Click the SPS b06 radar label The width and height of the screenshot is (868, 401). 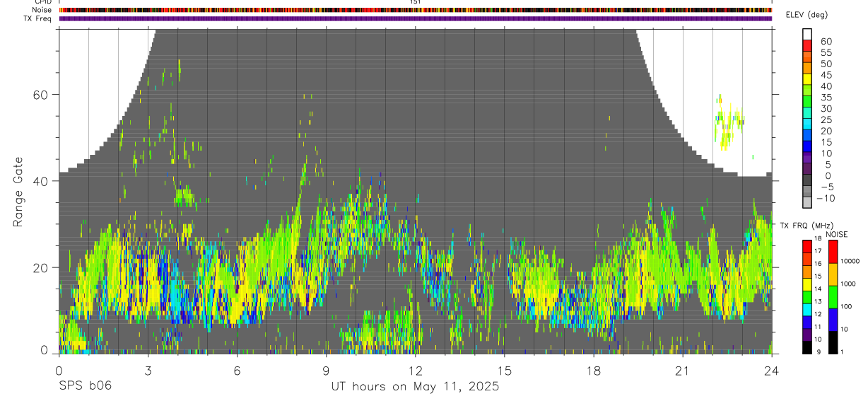click(x=84, y=386)
